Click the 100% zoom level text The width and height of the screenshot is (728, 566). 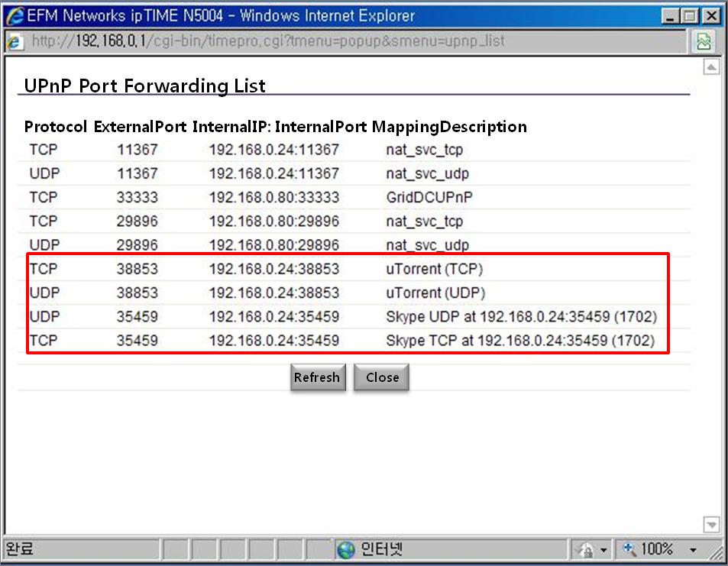[657, 549]
